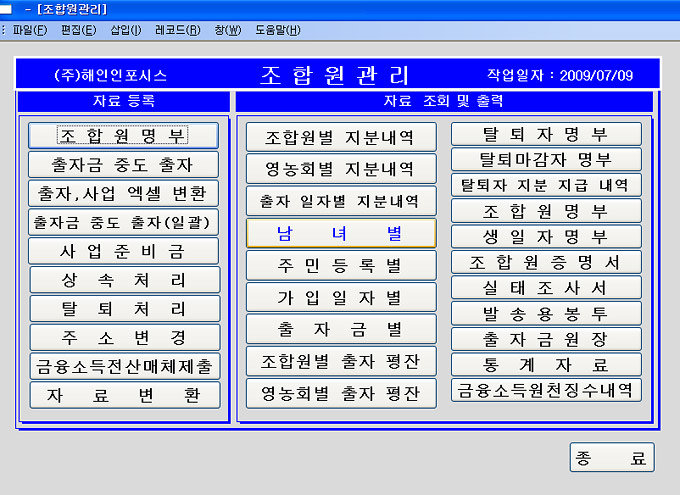
Task: Click 영농회별 출자 평잔 button
Action: (x=341, y=393)
